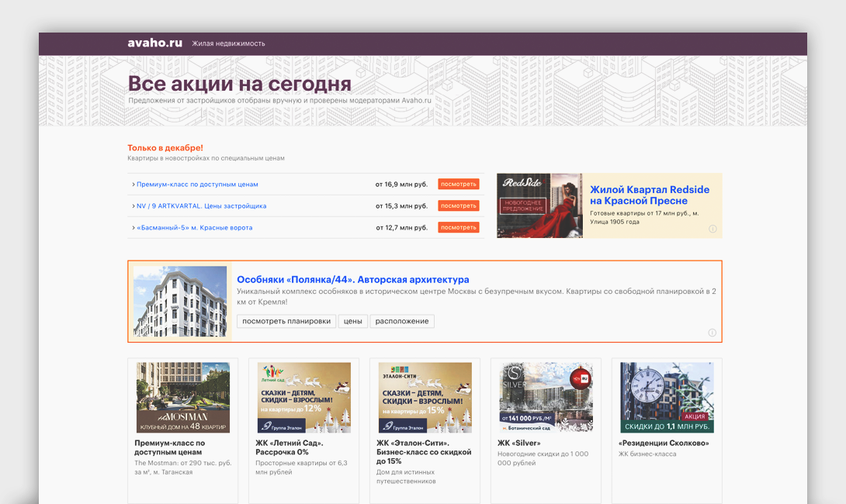
Task: Open NV / 9 ARTKVARTAL offer link
Action: tap(201, 206)
